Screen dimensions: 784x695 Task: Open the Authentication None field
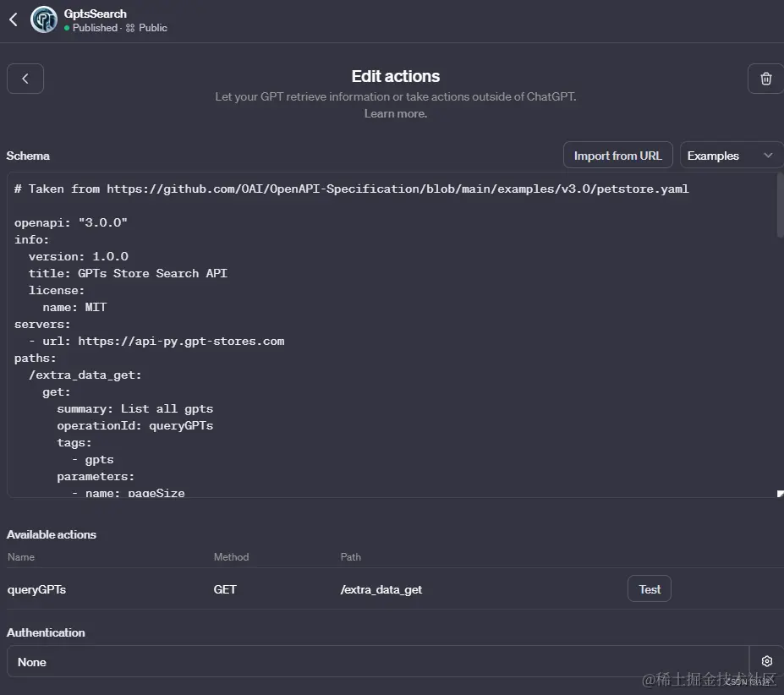point(378,661)
